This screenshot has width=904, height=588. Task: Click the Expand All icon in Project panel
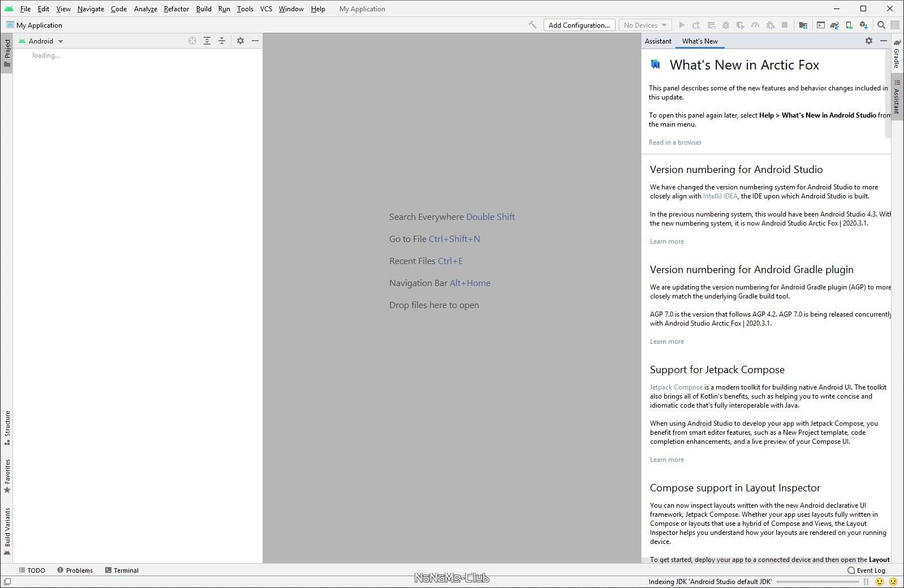207,41
